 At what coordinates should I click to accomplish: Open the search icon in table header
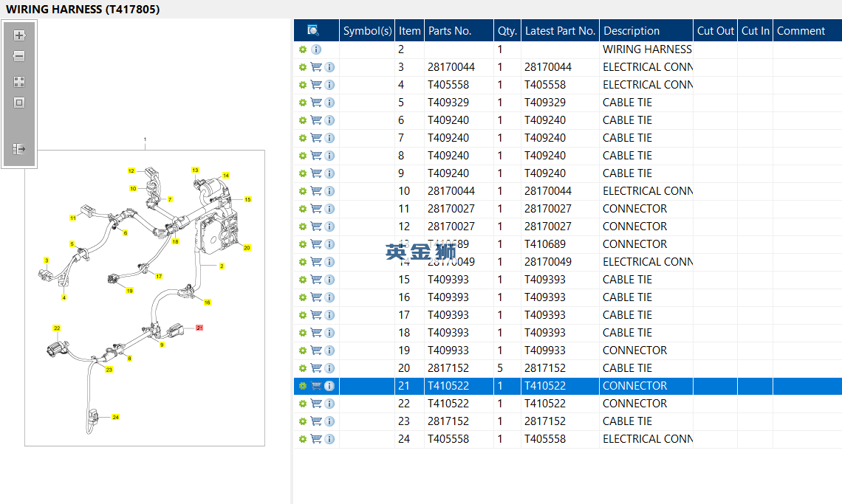[x=313, y=30]
